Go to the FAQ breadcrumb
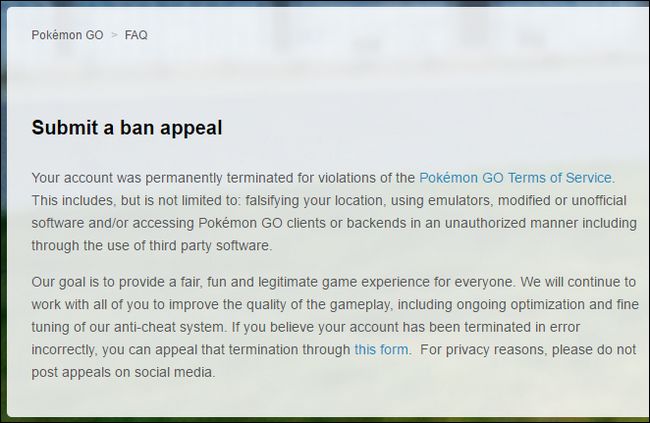The width and height of the screenshot is (650, 423). pyautogui.click(x=136, y=35)
